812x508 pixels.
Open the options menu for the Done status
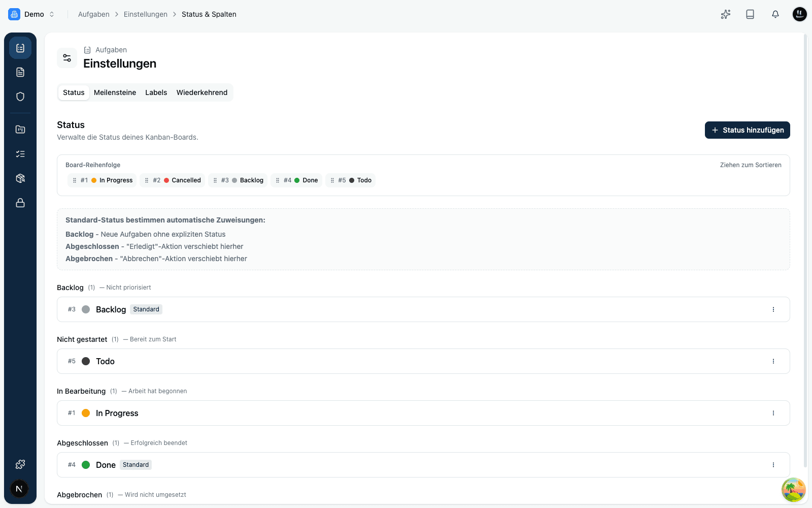(x=773, y=465)
